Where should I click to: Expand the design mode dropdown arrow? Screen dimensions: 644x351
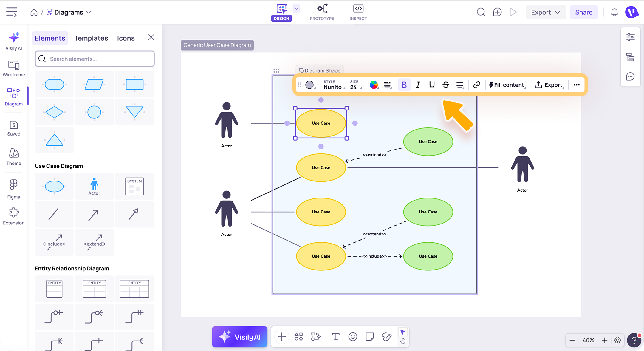[296, 9]
